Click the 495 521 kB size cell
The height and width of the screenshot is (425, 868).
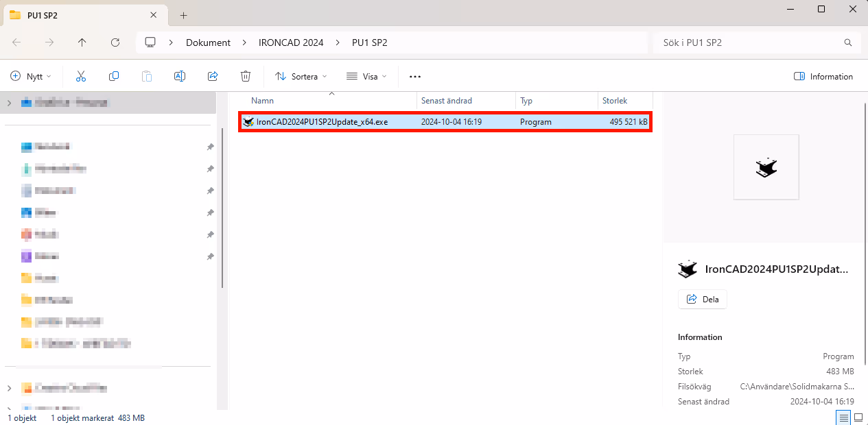coord(629,122)
